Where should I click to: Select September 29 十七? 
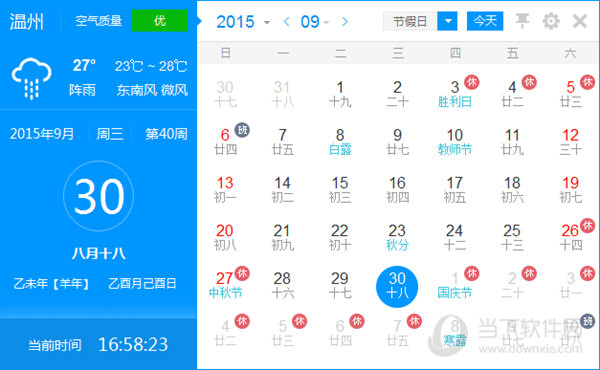[x=340, y=285]
